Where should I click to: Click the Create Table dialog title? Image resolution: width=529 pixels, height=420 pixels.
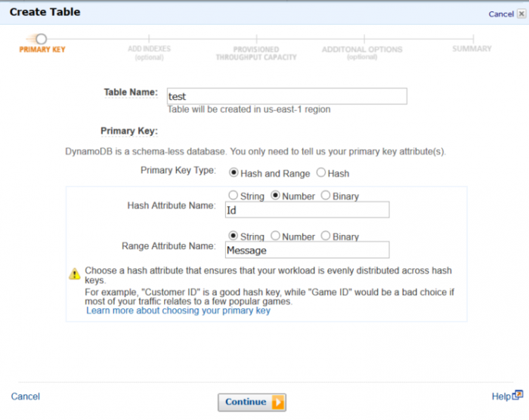coord(45,12)
